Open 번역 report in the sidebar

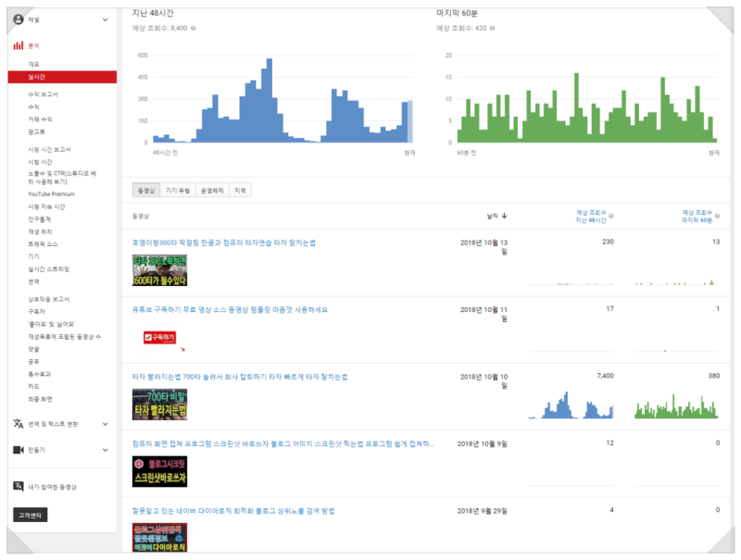click(33, 282)
